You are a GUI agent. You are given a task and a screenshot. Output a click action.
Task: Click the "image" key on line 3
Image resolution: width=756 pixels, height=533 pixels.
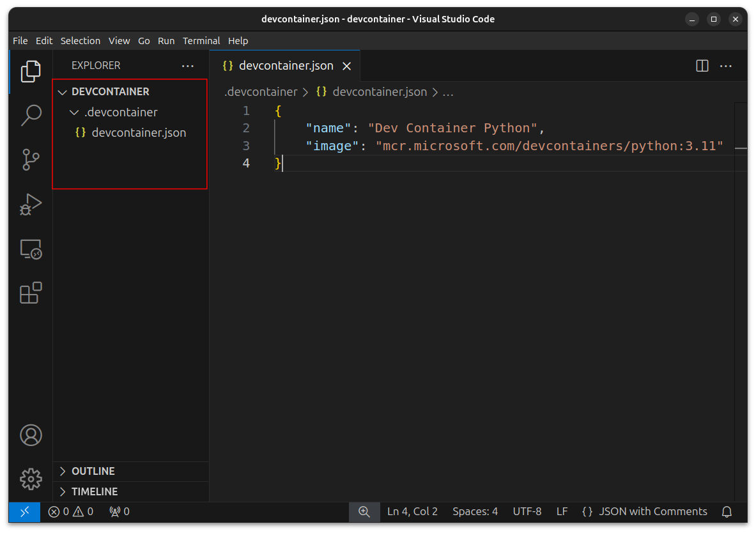click(x=332, y=146)
